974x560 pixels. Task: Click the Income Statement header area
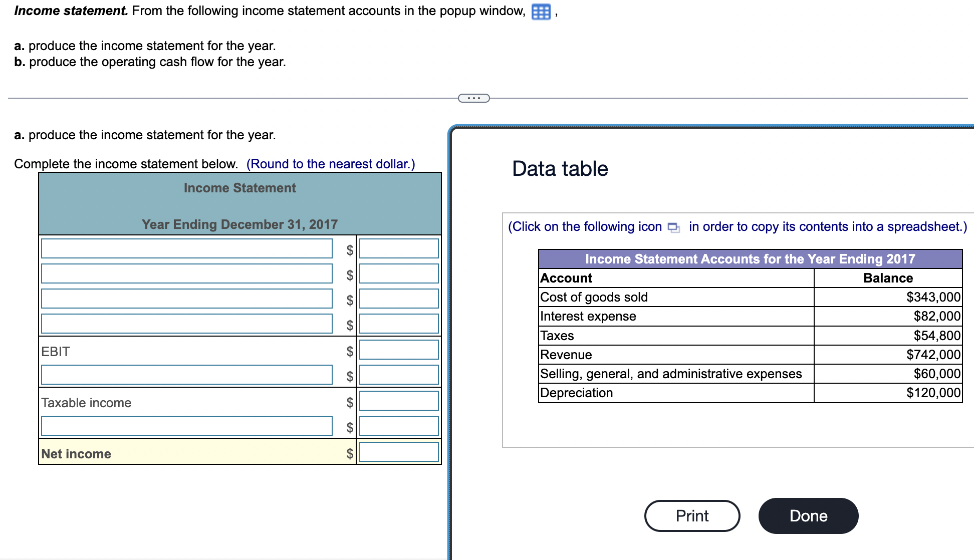(x=239, y=188)
